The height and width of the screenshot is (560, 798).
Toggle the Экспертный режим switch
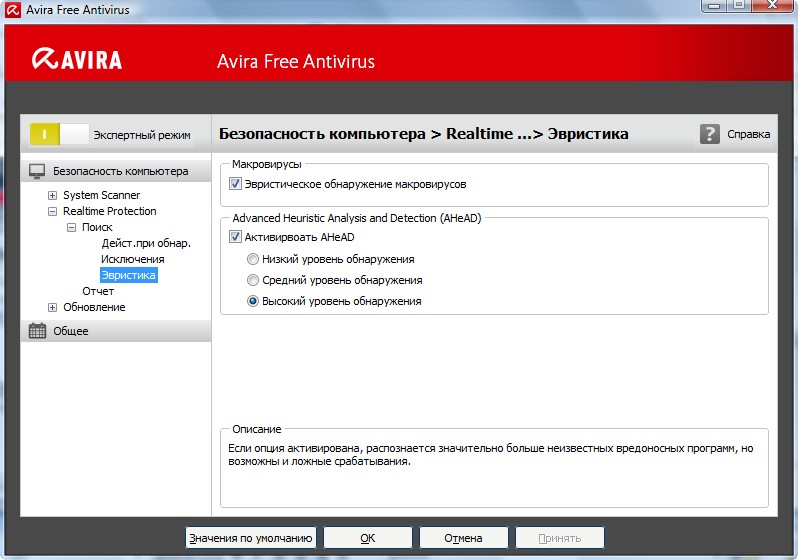(59, 134)
